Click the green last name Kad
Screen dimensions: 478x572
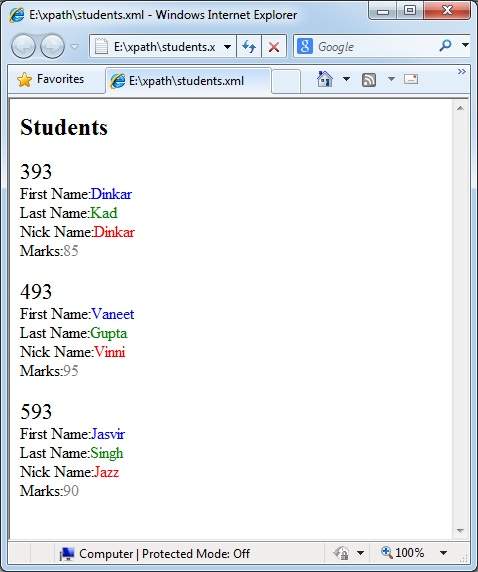coord(104,213)
